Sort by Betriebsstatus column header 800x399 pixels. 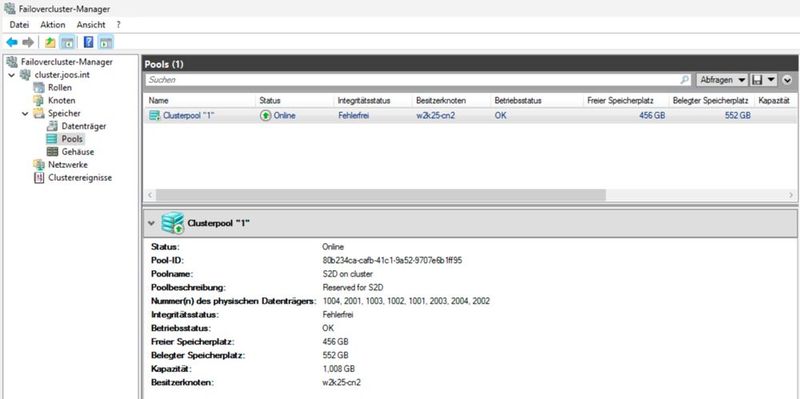click(x=536, y=101)
